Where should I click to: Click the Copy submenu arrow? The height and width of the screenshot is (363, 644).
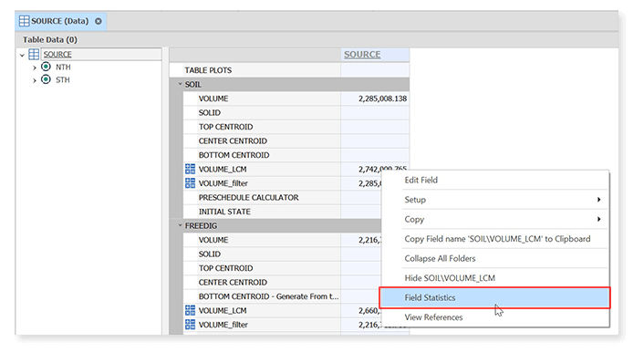point(598,219)
